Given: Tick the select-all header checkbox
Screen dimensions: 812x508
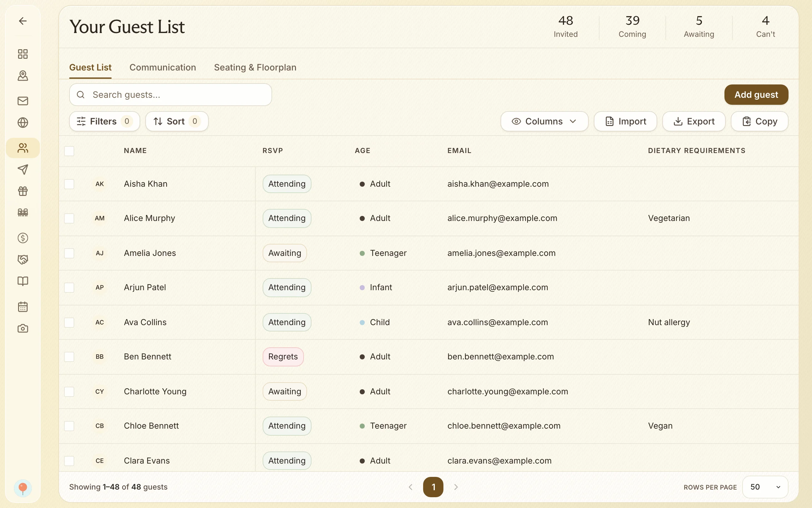Looking at the screenshot, I should pyautogui.click(x=69, y=151).
